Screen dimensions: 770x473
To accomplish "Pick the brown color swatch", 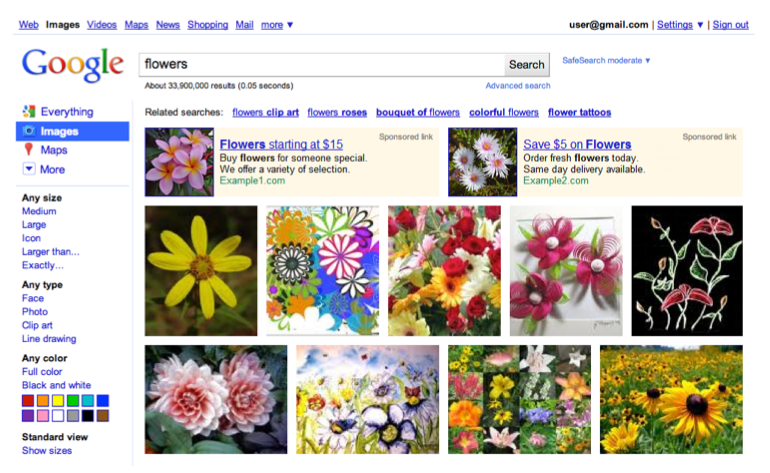I will [x=103, y=416].
